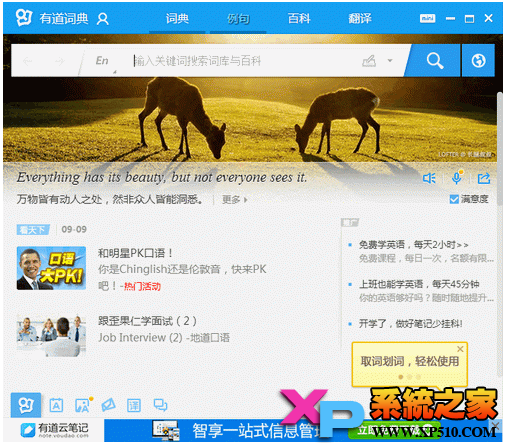Open the 跟歪果仁学面试 article link
Screen dimensions: 505x443
(147, 321)
